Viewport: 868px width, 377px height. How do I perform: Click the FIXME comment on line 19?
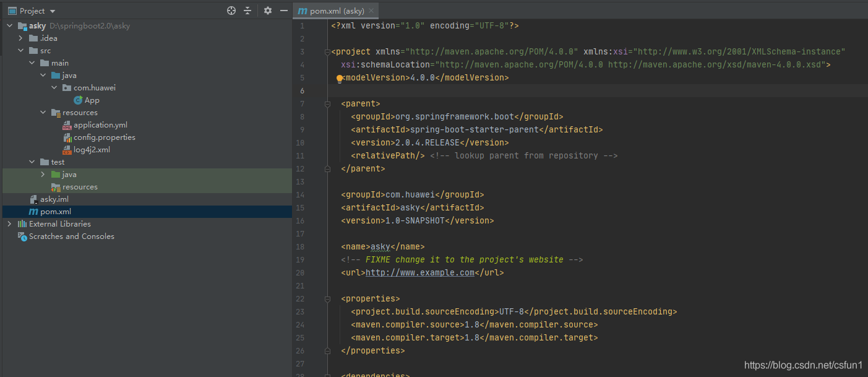click(x=462, y=259)
